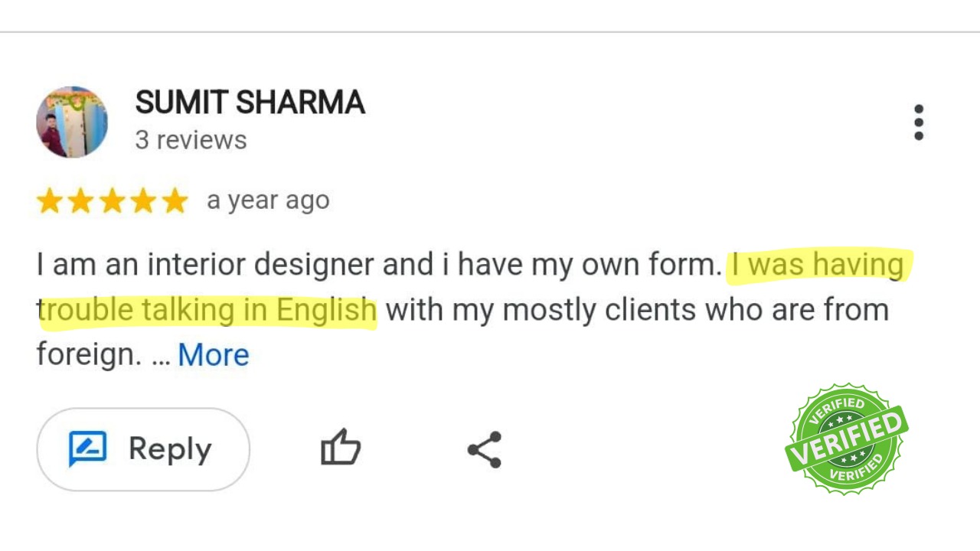The height and width of the screenshot is (551, 980).
Task: Click the "a year ago" timestamp
Action: pos(268,201)
